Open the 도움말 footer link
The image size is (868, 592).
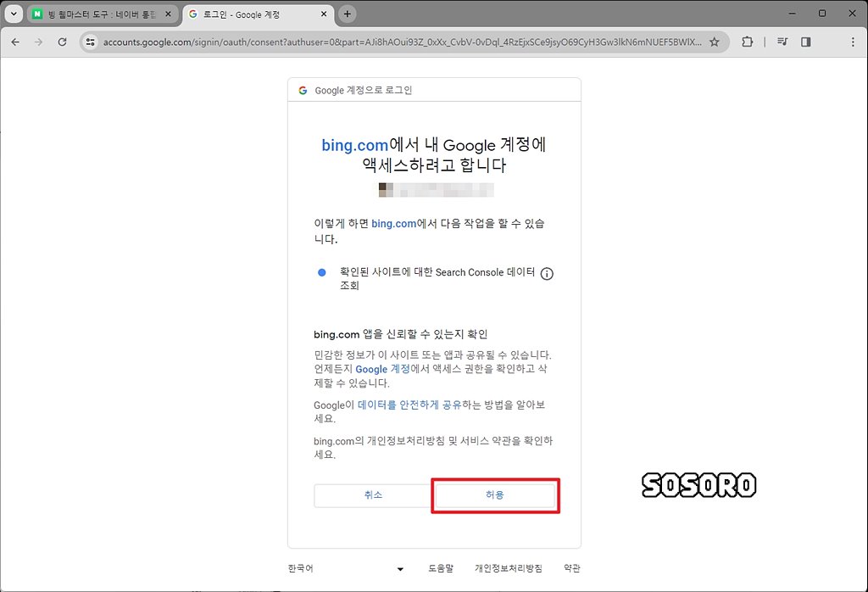[x=441, y=568]
